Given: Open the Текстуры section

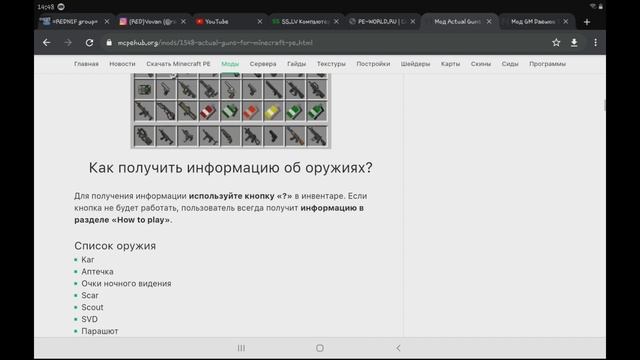Looking at the screenshot, I should pos(331,64).
